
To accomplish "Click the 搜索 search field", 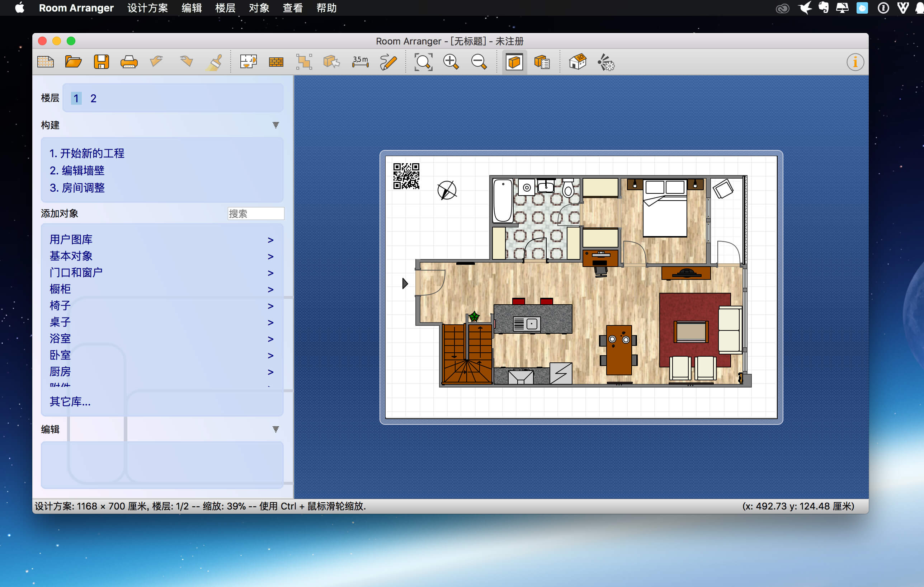I will coord(255,213).
